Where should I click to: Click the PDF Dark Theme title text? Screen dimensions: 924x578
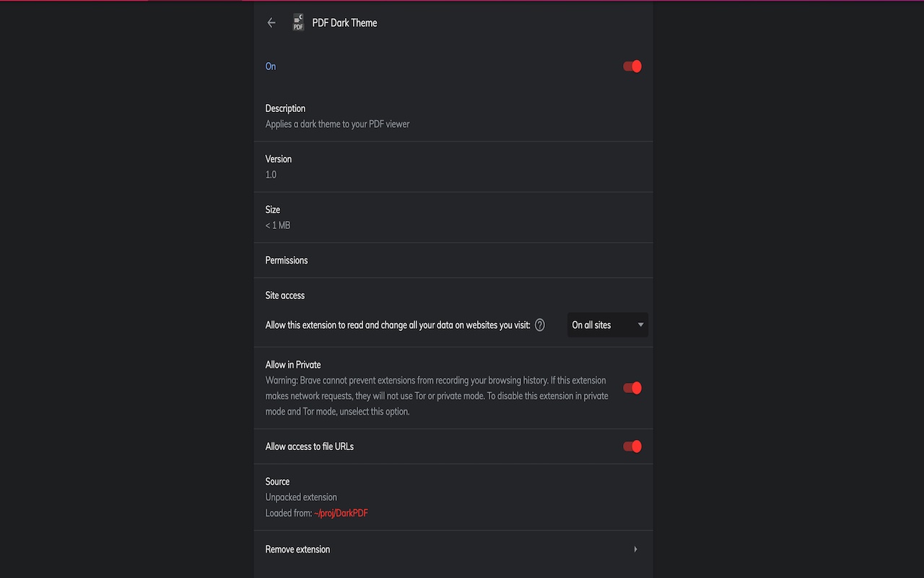pyautogui.click(x=344, y=22)
